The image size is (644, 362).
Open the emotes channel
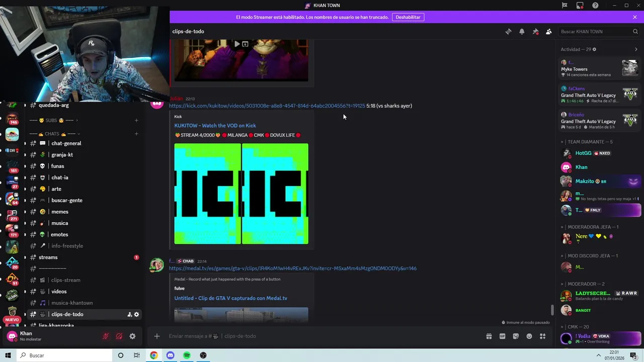tap(85, 234)
